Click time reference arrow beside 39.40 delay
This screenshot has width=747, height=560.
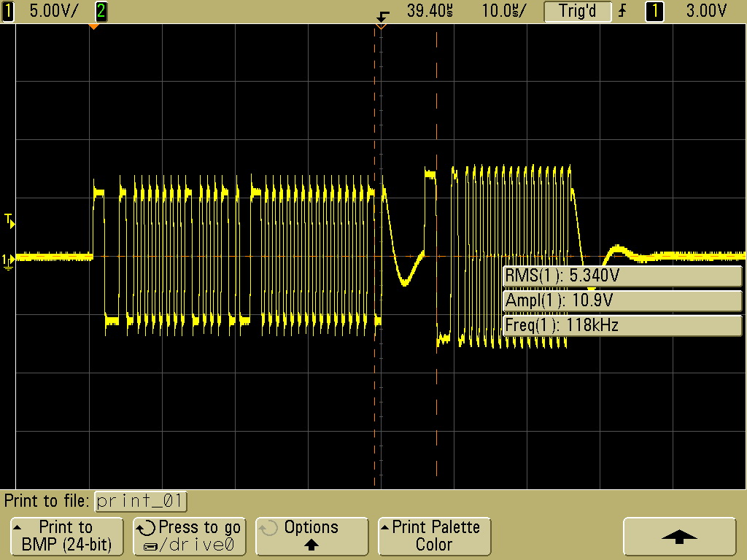(x=383, y=13)
